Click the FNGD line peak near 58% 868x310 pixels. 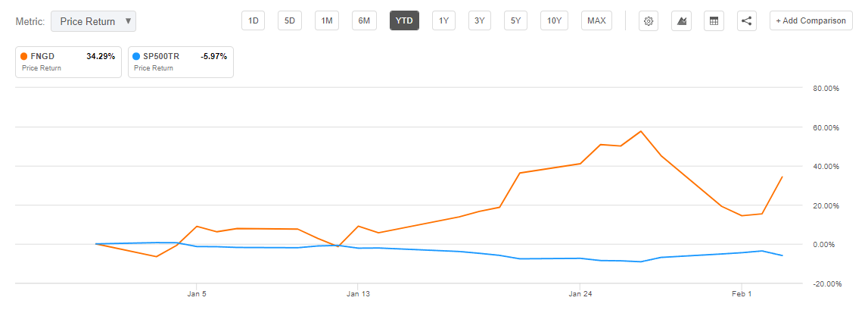[x=640, y=131]
